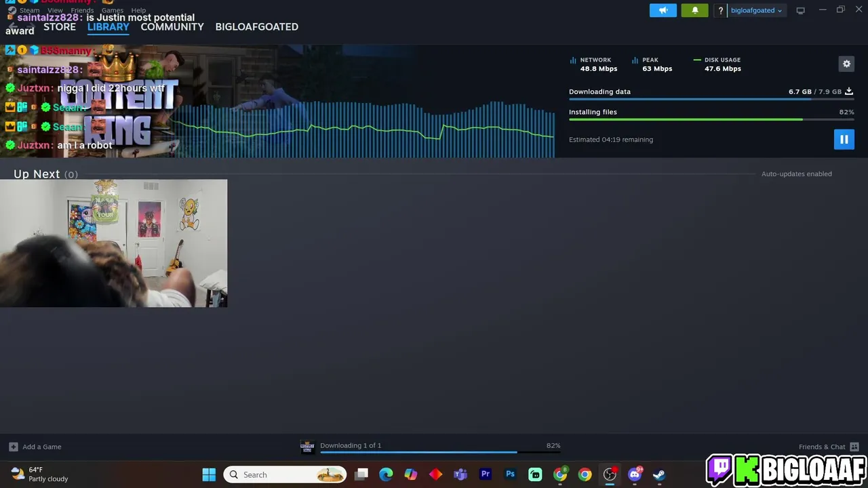
Task: Enter Big Picture mode via monitor icon
Action: coord(801,10)
